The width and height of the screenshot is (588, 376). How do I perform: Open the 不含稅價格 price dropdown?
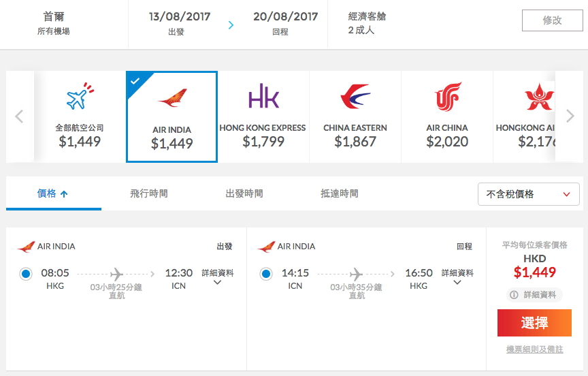(528, 194)
